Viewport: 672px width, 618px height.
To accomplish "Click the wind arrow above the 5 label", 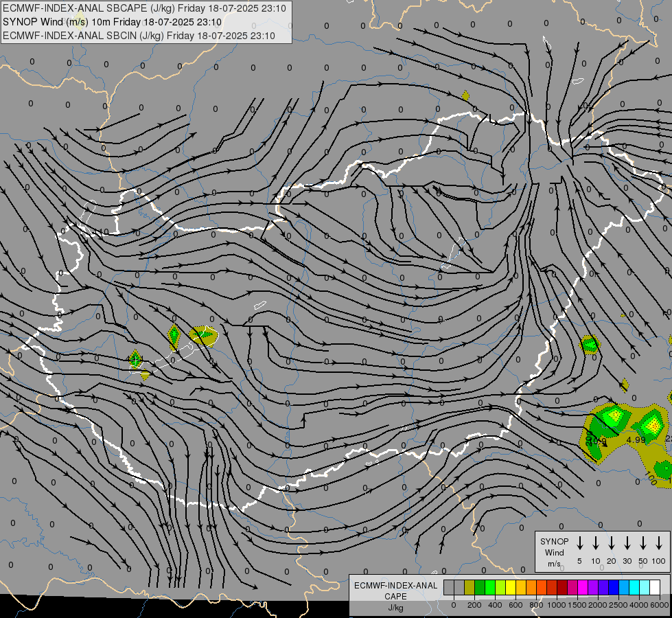I will (580, 542).
